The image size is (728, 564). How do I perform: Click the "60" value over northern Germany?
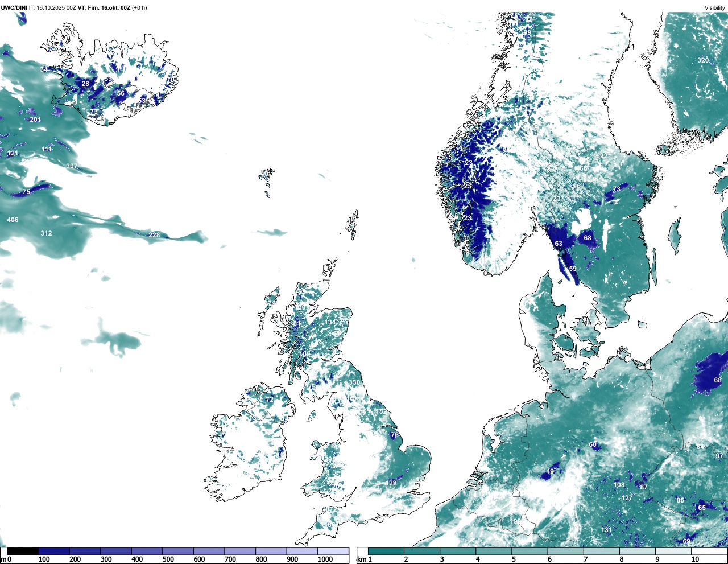pyautogui.click(x=593, y=445)
